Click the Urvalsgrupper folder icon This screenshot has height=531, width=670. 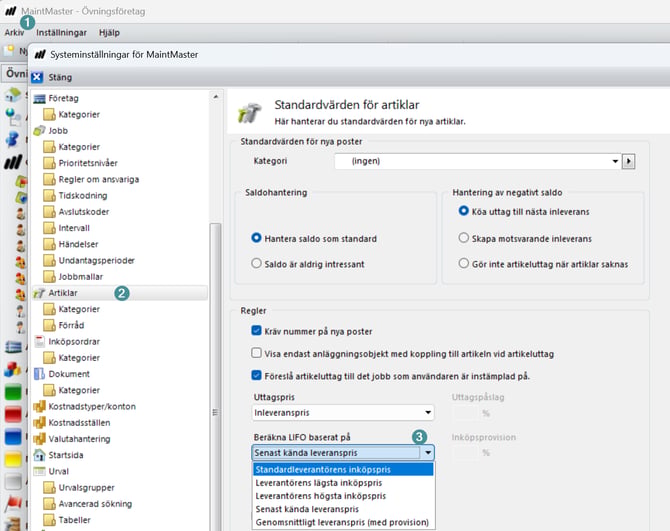(x=49, y=488)
